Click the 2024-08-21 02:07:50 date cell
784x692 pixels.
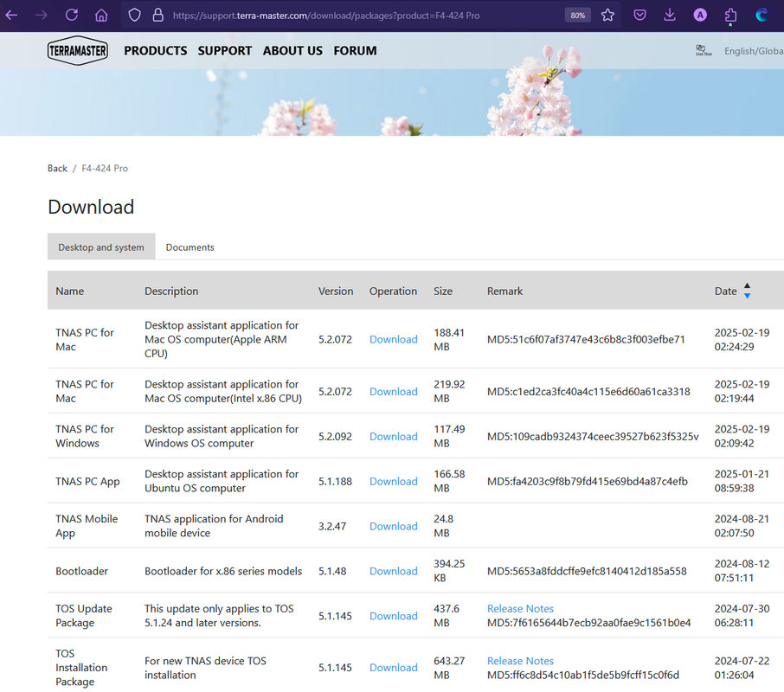(742, 526)
